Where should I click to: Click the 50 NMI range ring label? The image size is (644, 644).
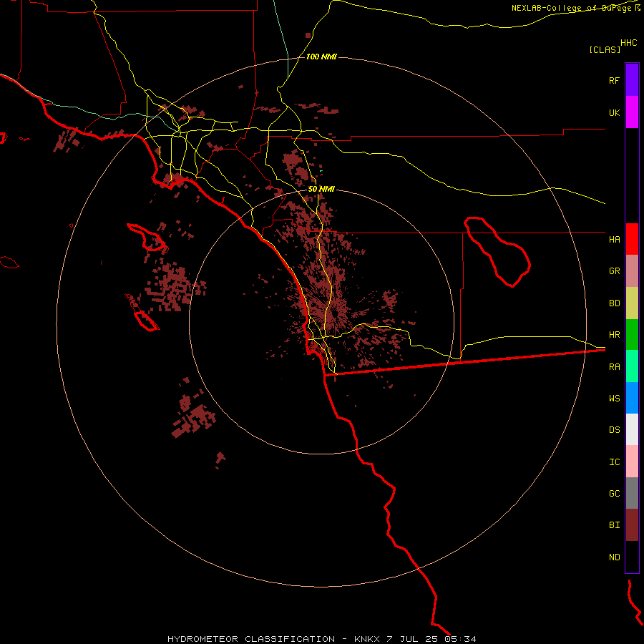[x=321, y=189]
